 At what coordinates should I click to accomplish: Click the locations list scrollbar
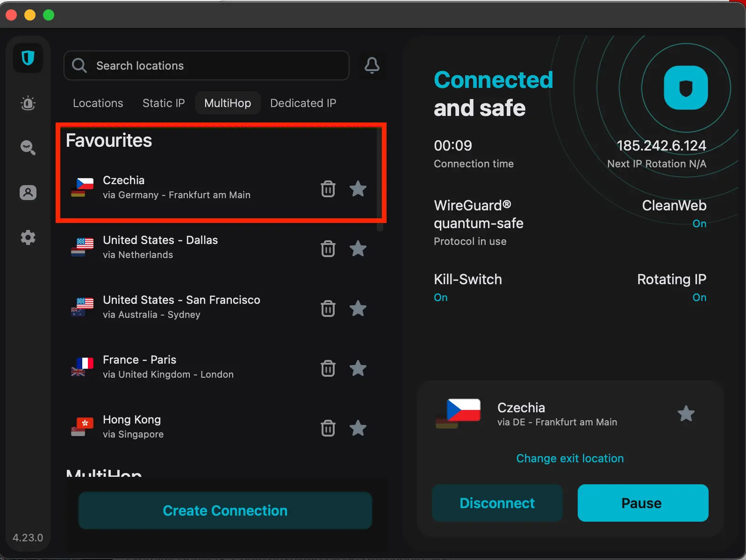point(380,180)
